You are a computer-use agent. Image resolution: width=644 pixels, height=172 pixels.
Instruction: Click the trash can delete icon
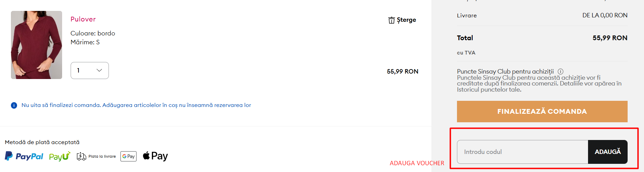tap(391, 20)
